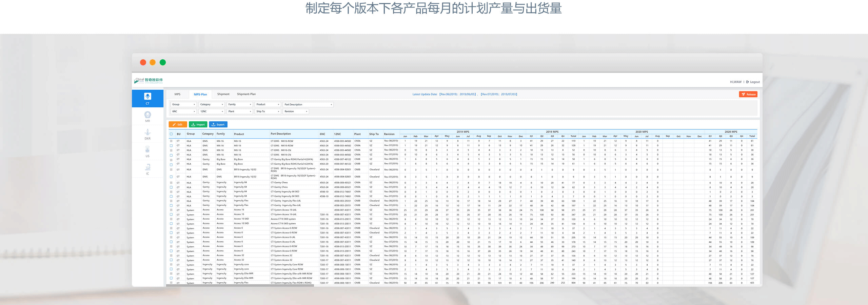This screenshot has width=868, height=305.
Task: Click the Logout link
Action: click(x=753, y=82)
